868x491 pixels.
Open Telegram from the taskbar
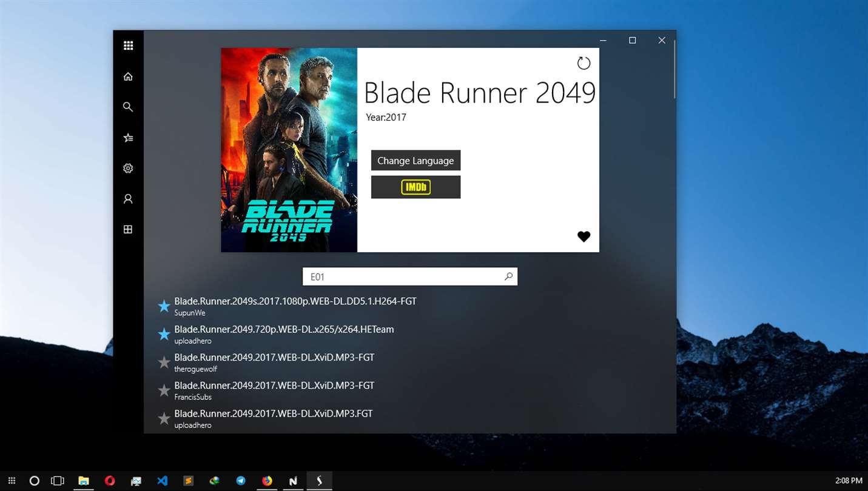pyautogui.click(x=241, y=481)
